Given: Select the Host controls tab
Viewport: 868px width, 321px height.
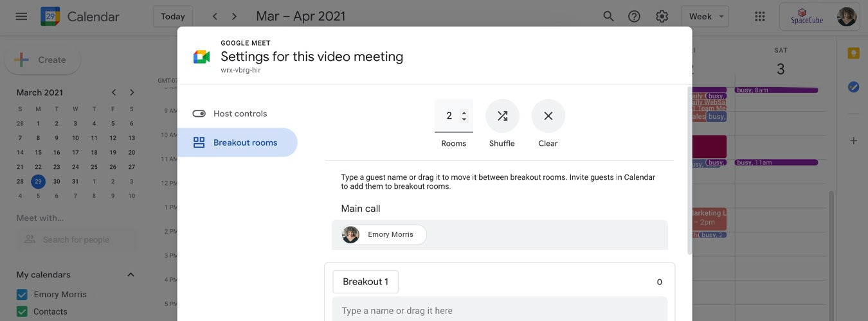Looking at the screenshot, I should coord(239,114).
